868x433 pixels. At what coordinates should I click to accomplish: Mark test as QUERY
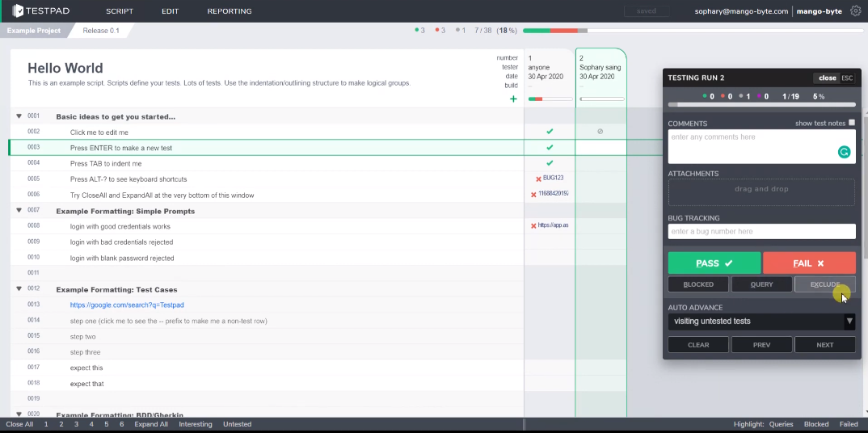[761, 284]
